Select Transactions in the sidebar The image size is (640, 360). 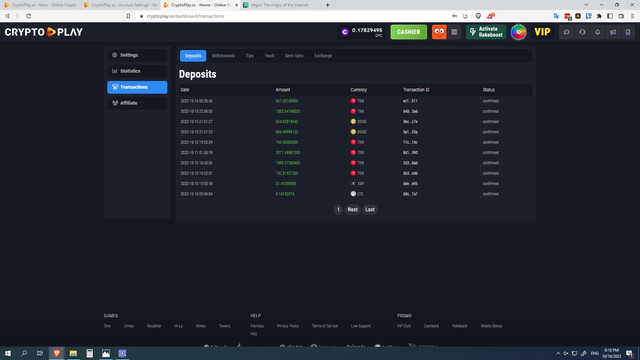pyautogui.click(x=137, y=87)
